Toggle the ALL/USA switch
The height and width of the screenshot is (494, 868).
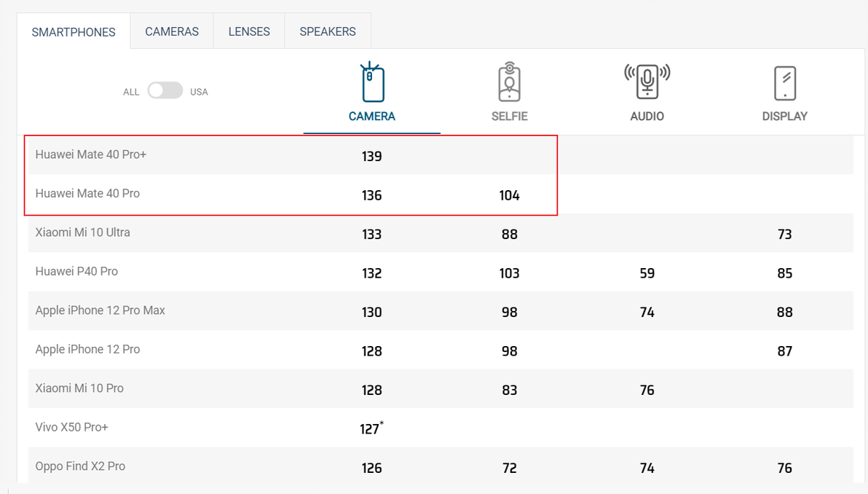[x=165, y=91]
